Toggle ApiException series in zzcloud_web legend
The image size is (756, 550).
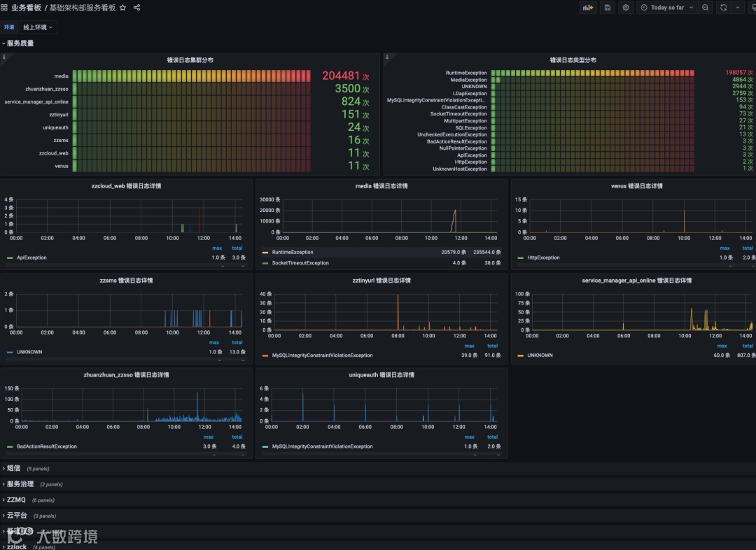point(31,258)
